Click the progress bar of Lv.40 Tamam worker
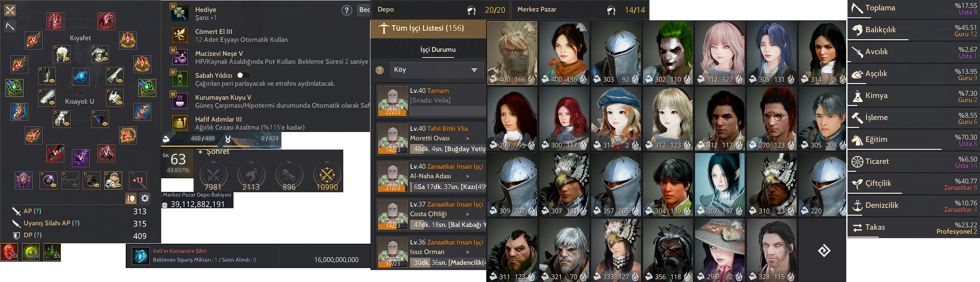The width and height of the screenshot is (980, 282). (x=448, y=111)
